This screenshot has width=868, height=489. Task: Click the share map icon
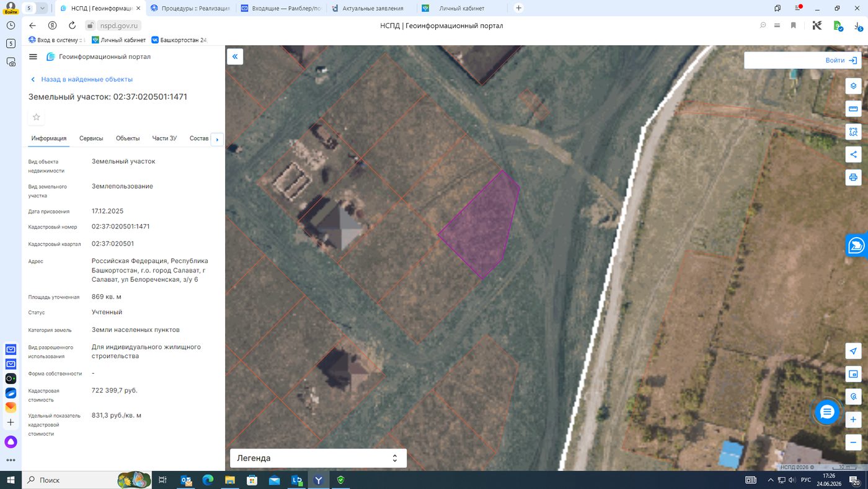[x=853, y=155]
